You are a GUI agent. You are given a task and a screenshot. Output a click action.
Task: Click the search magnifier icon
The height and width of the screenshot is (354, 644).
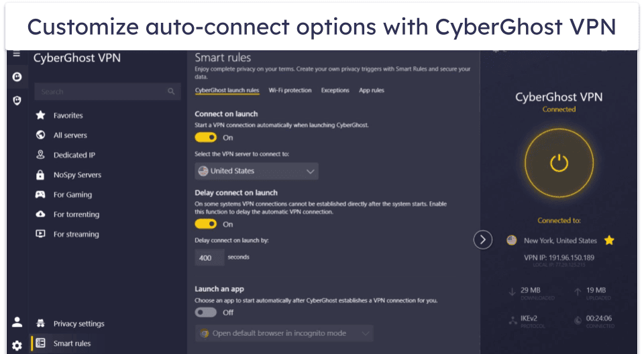(x=172, y=92)
